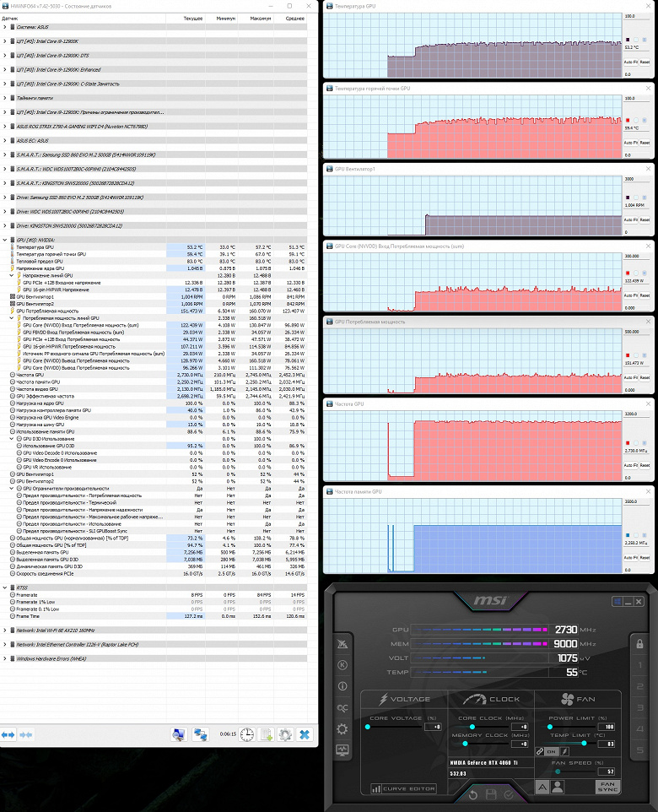Click the red color swatch in hot spot graph

point(628,120)
